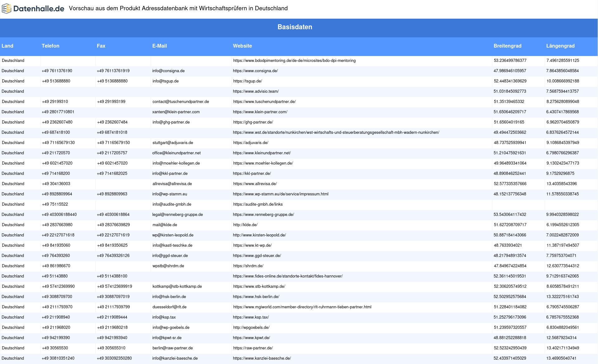Select contact@tuschenundpartner.de email cell
The height and width of the screenshot is (364, 598).
pyautogui.click(x=181, y=102)
